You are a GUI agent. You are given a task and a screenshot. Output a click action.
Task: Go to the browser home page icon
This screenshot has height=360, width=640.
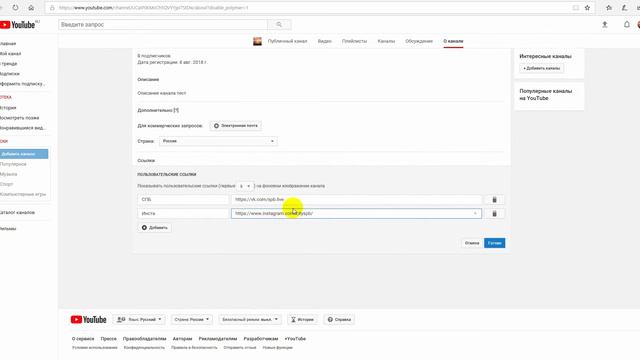[31, 7]
